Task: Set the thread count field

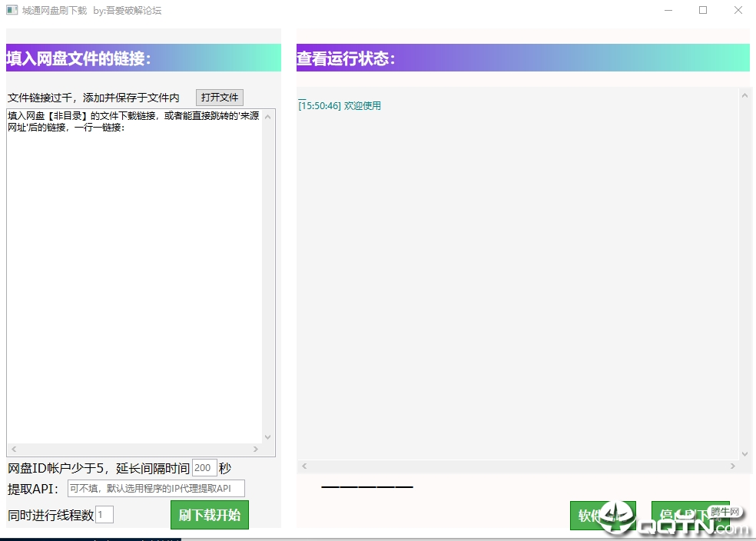Action: (x=104, y=514)
